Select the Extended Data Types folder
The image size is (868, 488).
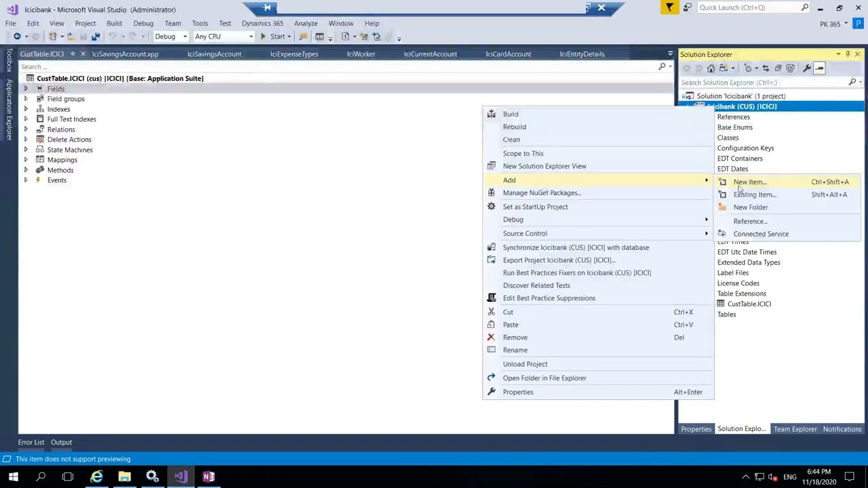pos(749,262)
